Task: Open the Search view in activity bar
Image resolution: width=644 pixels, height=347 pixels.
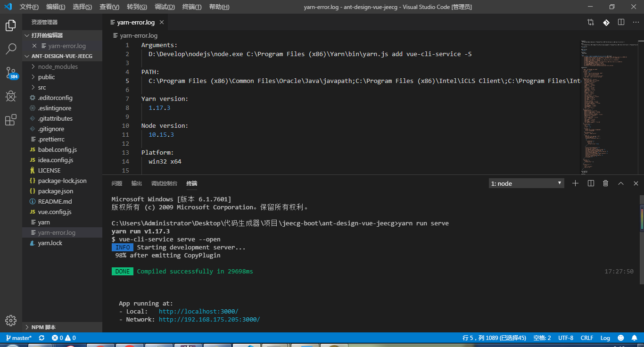Action: click(x=10, y=49)
